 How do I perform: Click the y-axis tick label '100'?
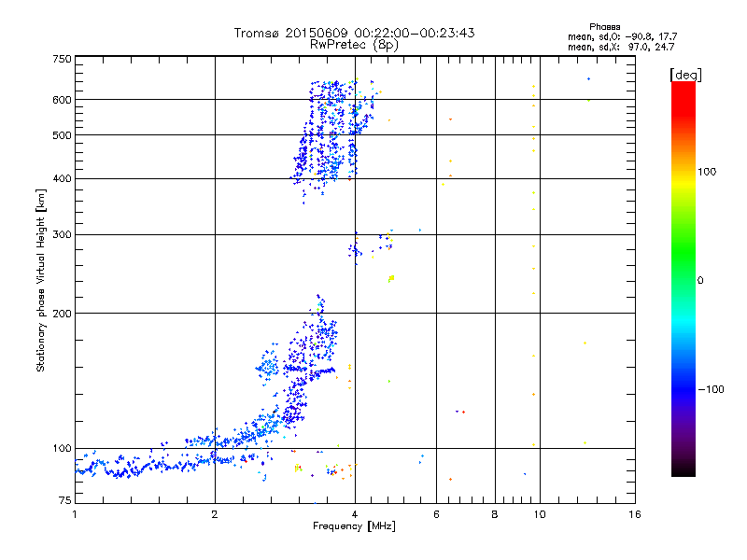62,448
